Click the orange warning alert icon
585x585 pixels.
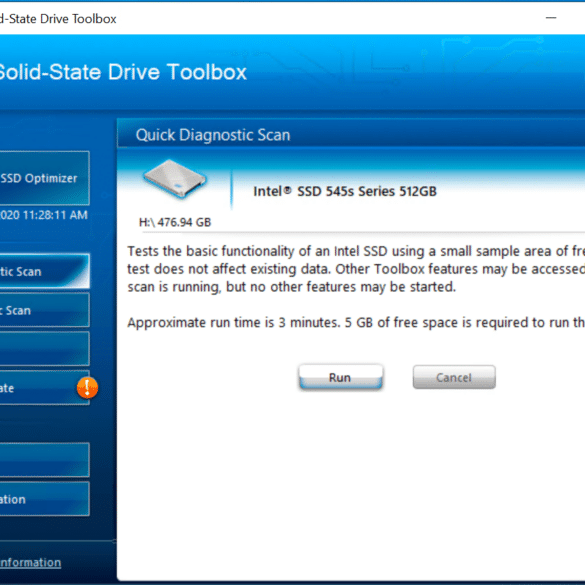coord(87,388)
